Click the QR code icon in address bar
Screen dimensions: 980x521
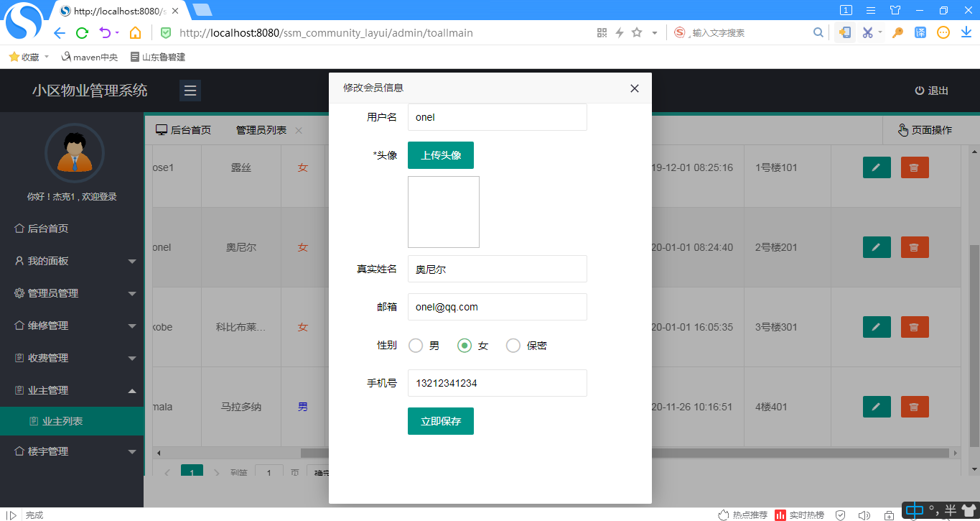point(602,33)
